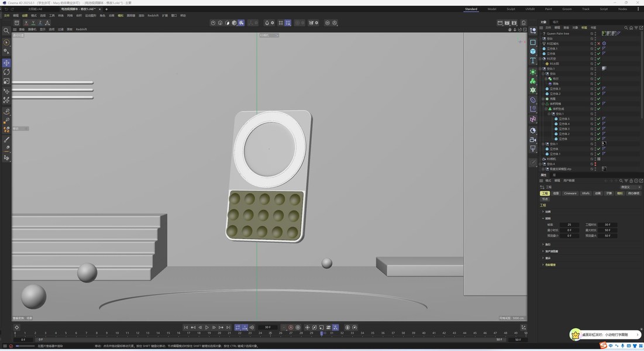Select the Rotate tool in left toolbar

[6, 72]
